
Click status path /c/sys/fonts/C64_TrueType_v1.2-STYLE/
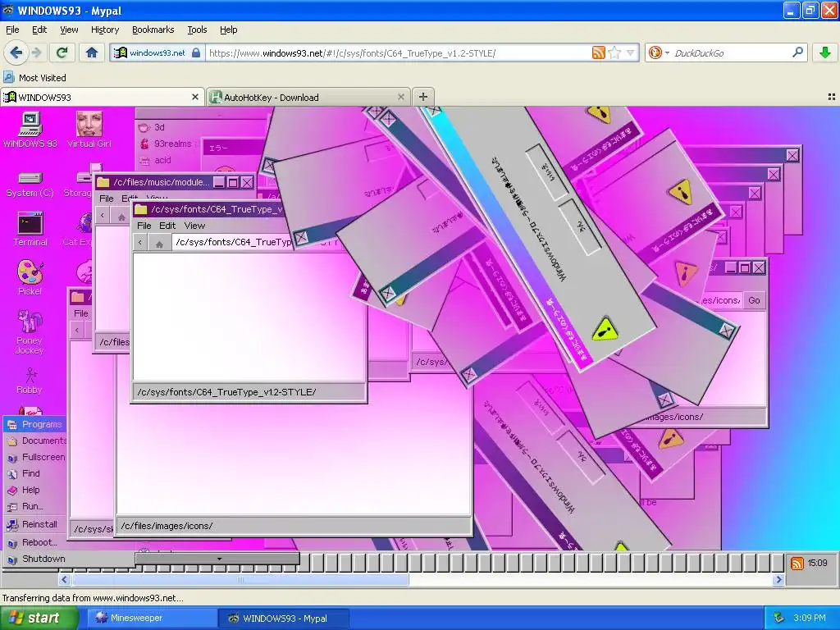click(226, 391)
